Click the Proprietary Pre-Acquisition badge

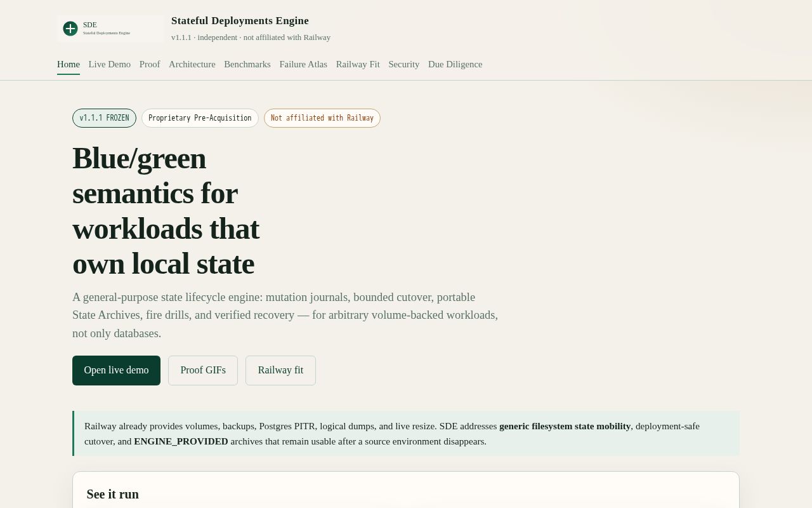coord(200,118)
